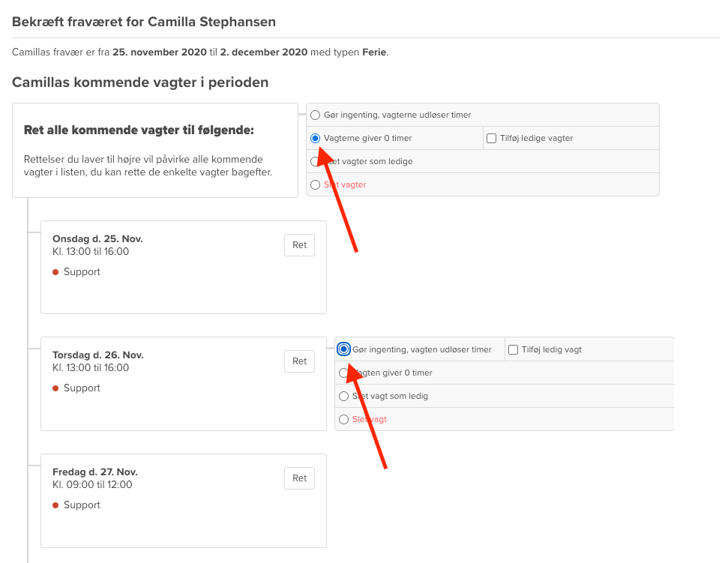This screenshot has width=728, height=563.
Task: Tick the 'Tilføj ledig vagt' checkbox
Action: (x=514, y=349)
